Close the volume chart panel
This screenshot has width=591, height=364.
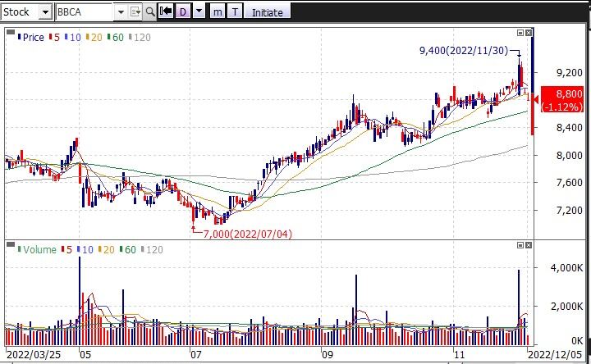click(529, 245)
